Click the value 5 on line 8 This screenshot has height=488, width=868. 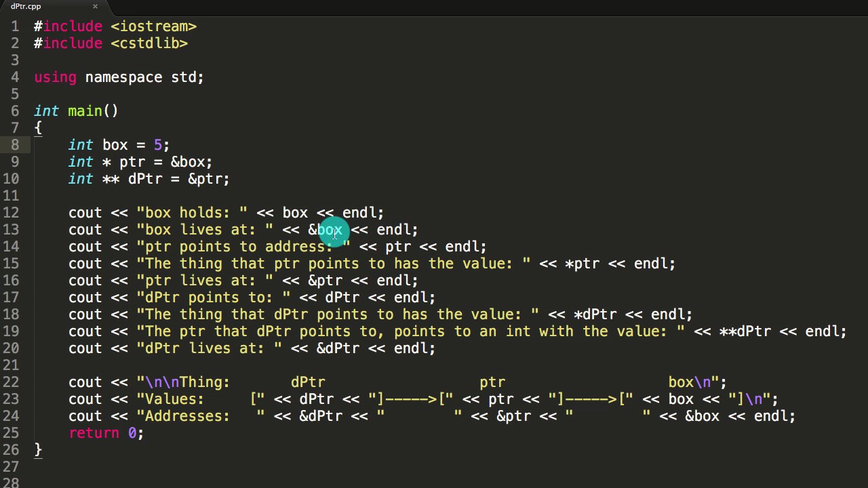pos(158,145)
